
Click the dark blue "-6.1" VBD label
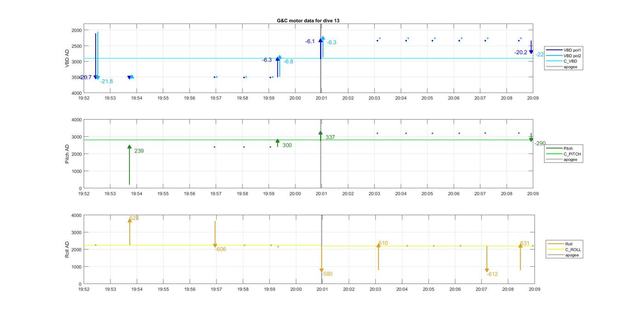310,41
